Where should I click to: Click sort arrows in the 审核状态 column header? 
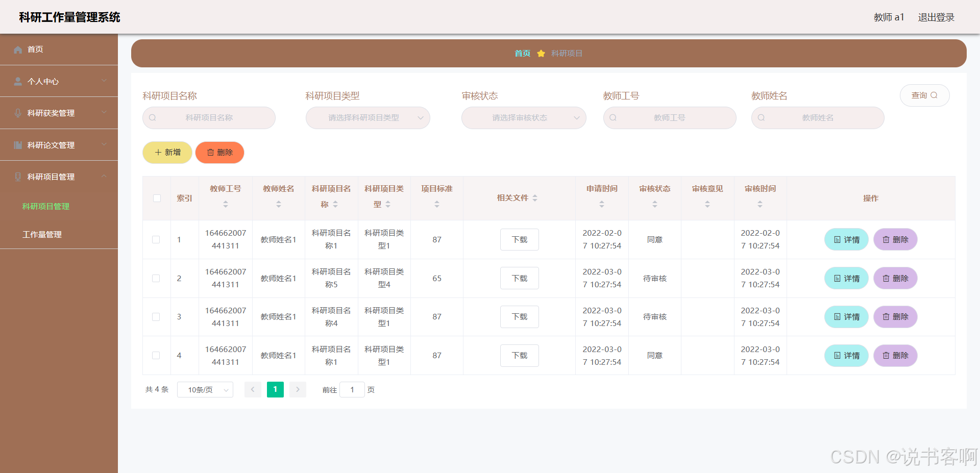pos(655,204)
